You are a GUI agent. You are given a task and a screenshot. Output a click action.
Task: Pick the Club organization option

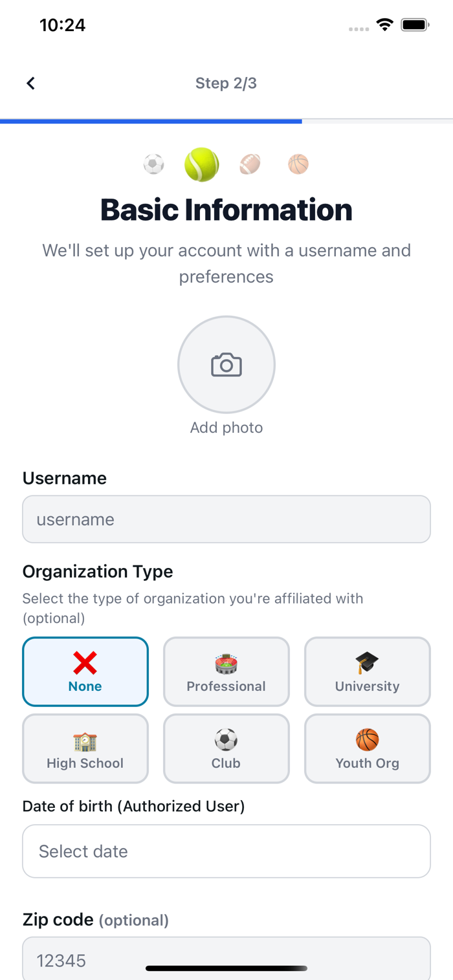[226, 748]
